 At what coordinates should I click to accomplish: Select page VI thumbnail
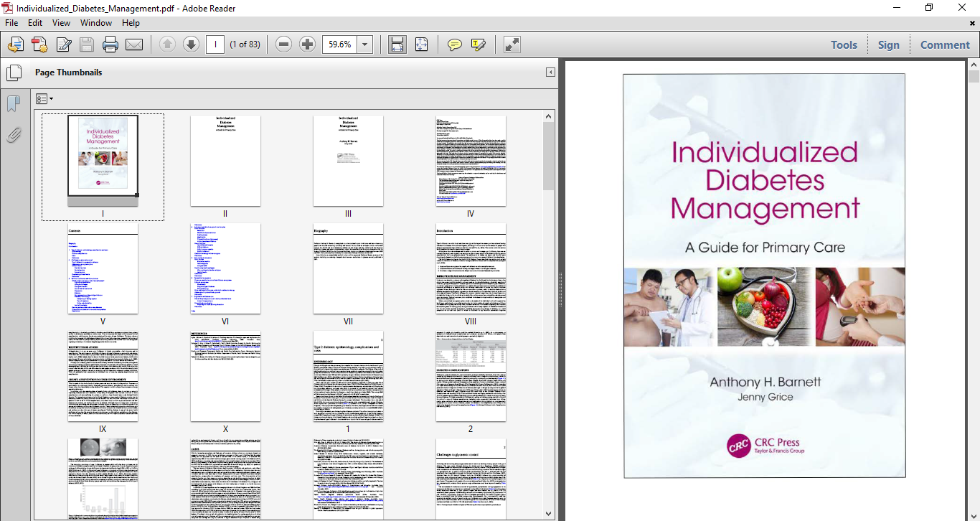[225, 268]
